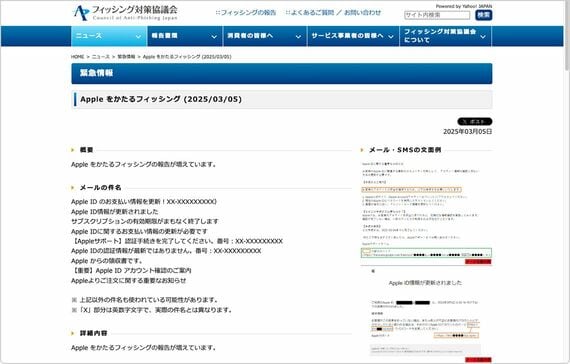Click subject line Apple ID情報が更新されました

115,212
